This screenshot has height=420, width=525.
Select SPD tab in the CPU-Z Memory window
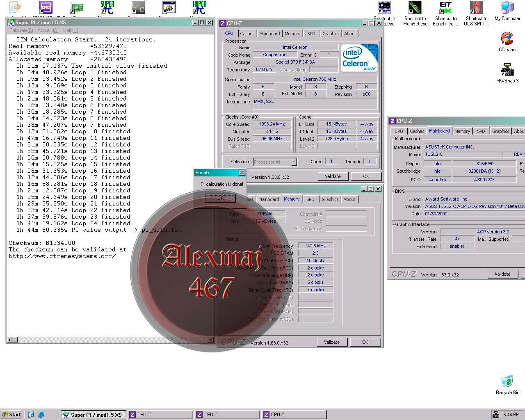(x=310, y=199)
